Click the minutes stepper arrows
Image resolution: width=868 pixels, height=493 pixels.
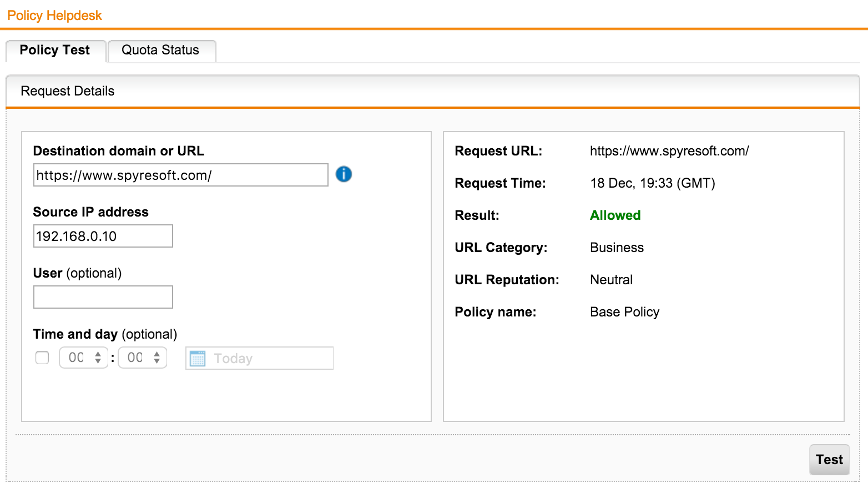(157, 358)
